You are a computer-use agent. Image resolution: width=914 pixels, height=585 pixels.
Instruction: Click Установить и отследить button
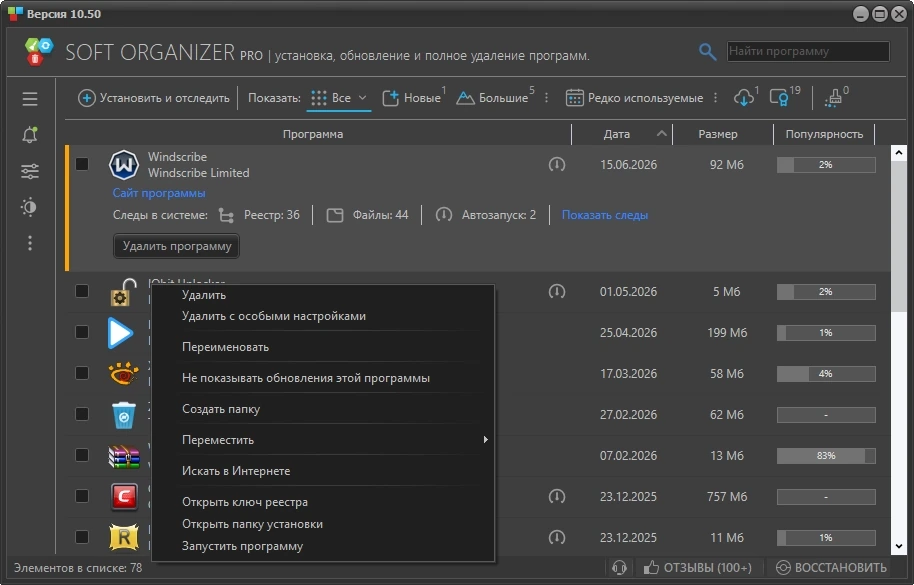[154, 98]
